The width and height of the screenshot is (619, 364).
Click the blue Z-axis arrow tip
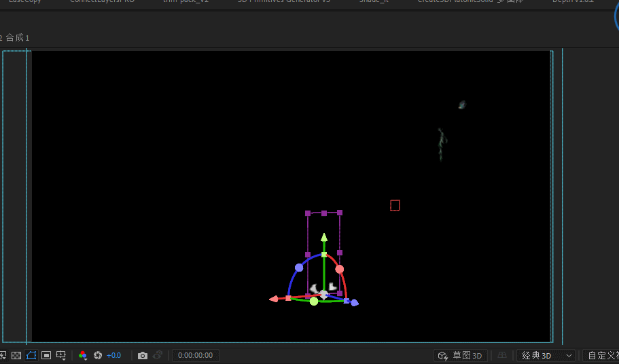tap(355, 302)
